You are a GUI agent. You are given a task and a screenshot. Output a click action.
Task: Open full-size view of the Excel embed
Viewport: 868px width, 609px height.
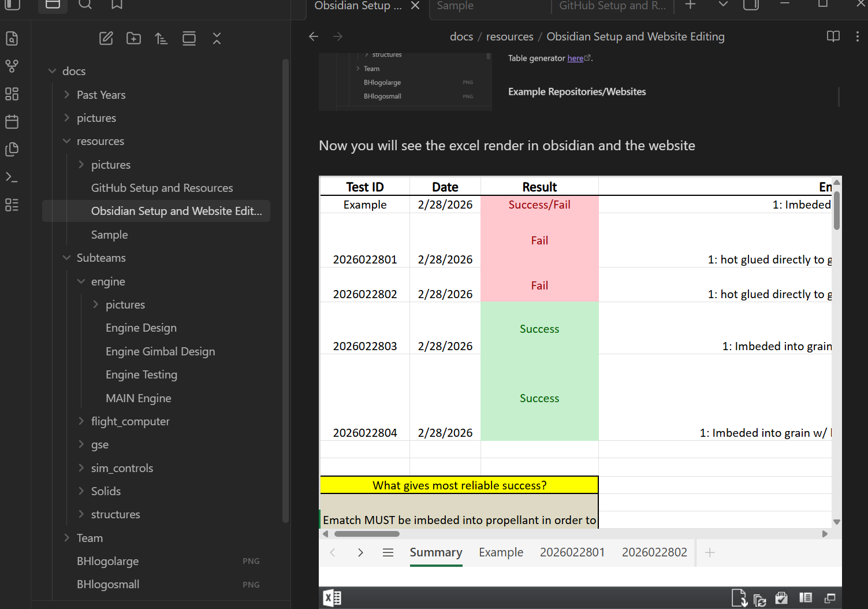coord(830,598)
